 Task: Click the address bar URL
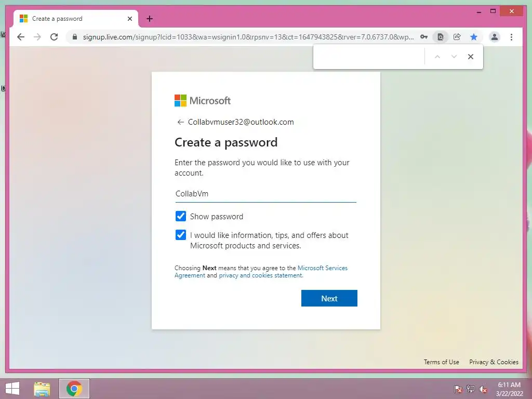click(248, 37)
